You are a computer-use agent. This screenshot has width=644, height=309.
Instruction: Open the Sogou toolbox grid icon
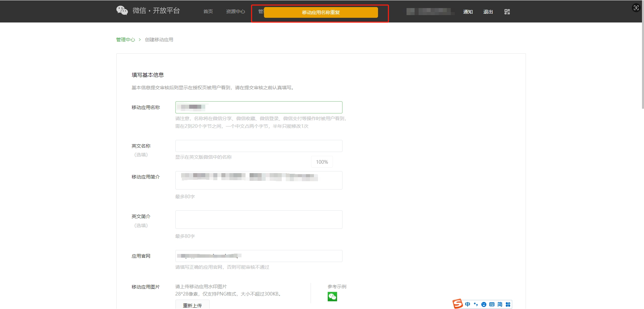click(508, 304)
